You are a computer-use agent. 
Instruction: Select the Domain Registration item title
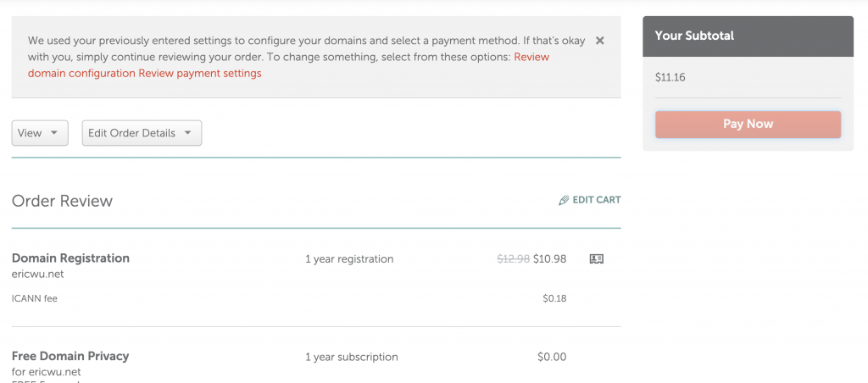point(70,258)
